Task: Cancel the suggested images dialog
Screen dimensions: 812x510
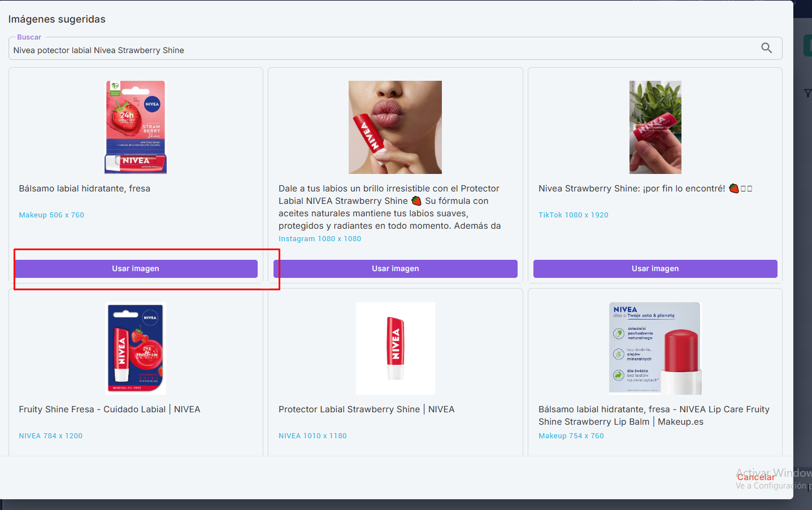Action: pyautogui.click(x=756, y=477)
